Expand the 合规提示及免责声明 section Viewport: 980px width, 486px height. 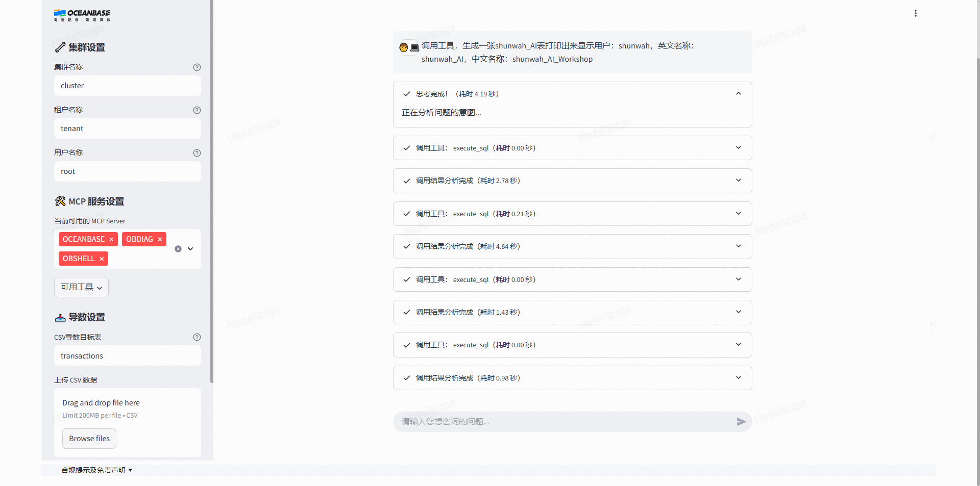[x=97, y=470]
